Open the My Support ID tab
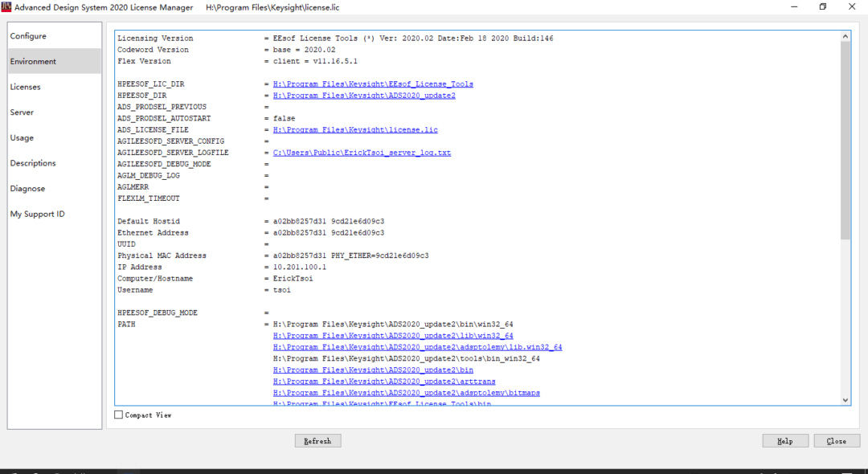This screenshot has height=474, width=868. [x=37, y=215]
